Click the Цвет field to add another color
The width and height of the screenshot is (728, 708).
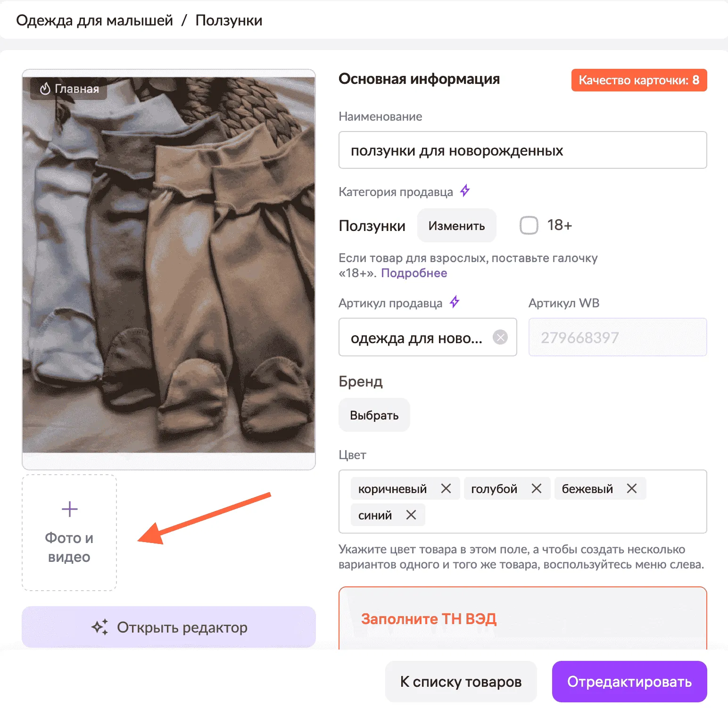coord(566,515)
